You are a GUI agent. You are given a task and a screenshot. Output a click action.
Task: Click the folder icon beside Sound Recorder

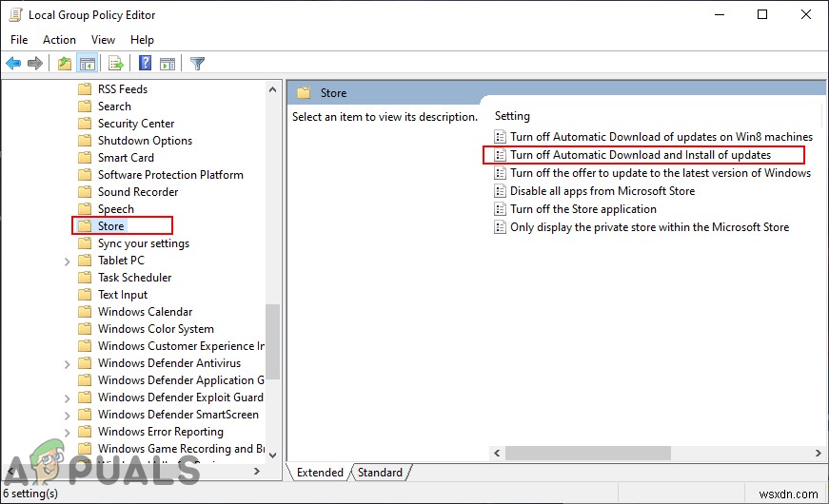coord(85,192)
